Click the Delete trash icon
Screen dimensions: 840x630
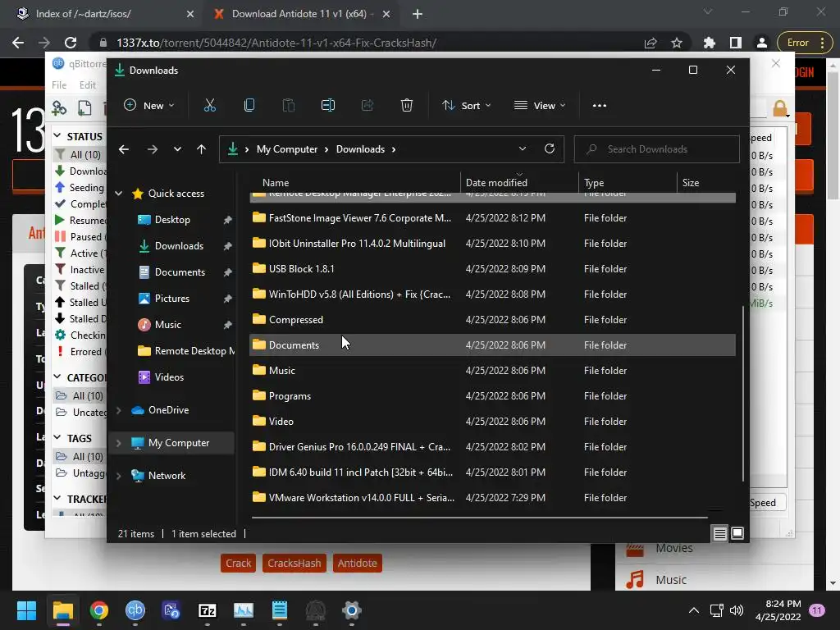[407, 106]
